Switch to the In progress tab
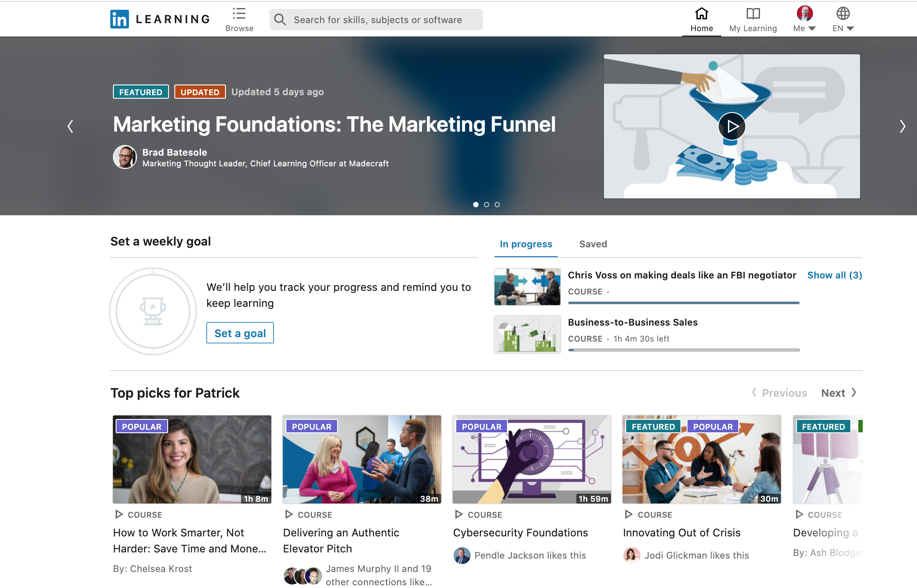917x588 pixels. [x=526, y=244]
